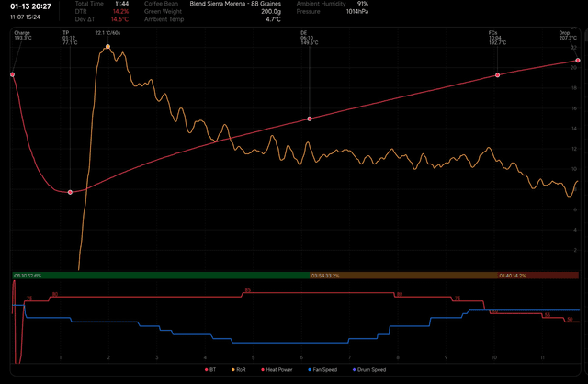The height and width of the screenshot is (384, 588).
Task: Click the Blend Sierra Morena bean name
Action: (x=236, y=4)
